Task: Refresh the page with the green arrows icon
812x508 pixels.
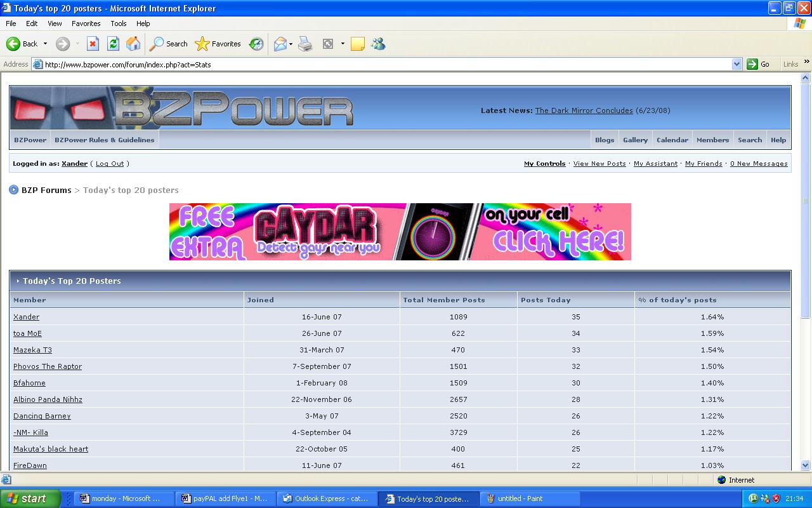Action: (x=113, y=44)
